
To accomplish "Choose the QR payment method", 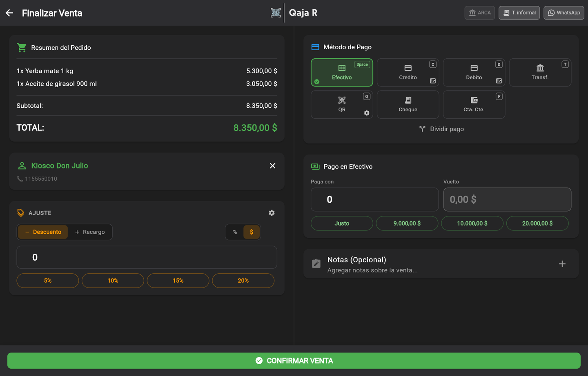I will [342, 104].
